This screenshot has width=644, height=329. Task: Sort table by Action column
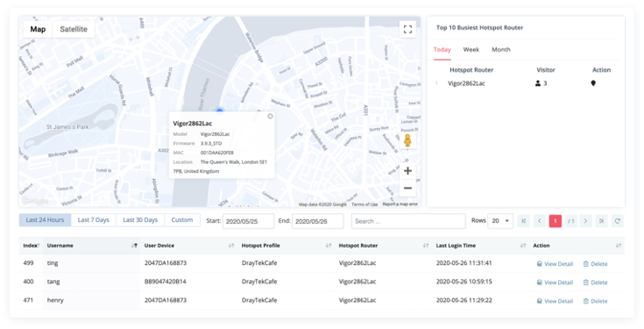click(x=619, y=246)
